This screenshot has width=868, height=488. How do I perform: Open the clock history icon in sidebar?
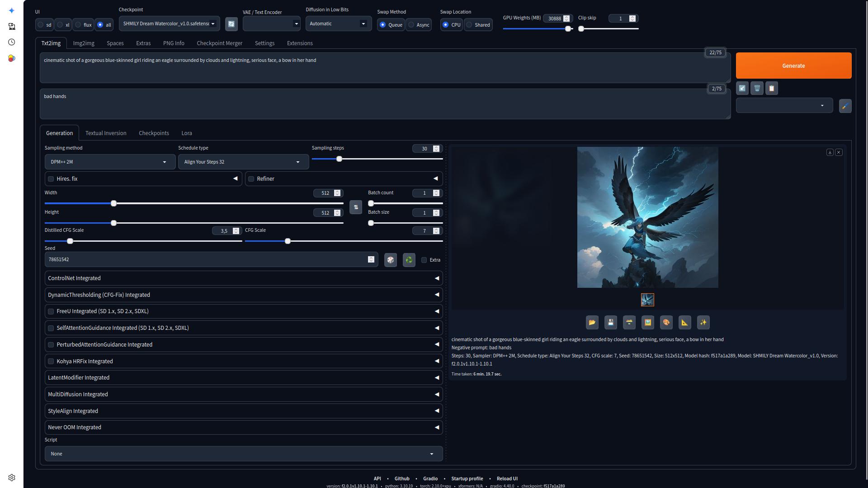[x=12, y=42]
